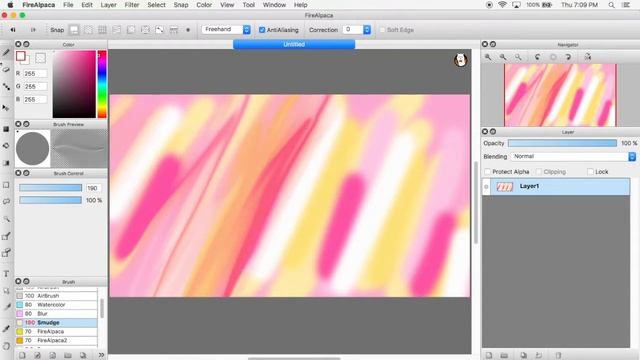640x360 pixels.
Task: Enable Lock checkbox for layer
Action: [x=590, y=172]
